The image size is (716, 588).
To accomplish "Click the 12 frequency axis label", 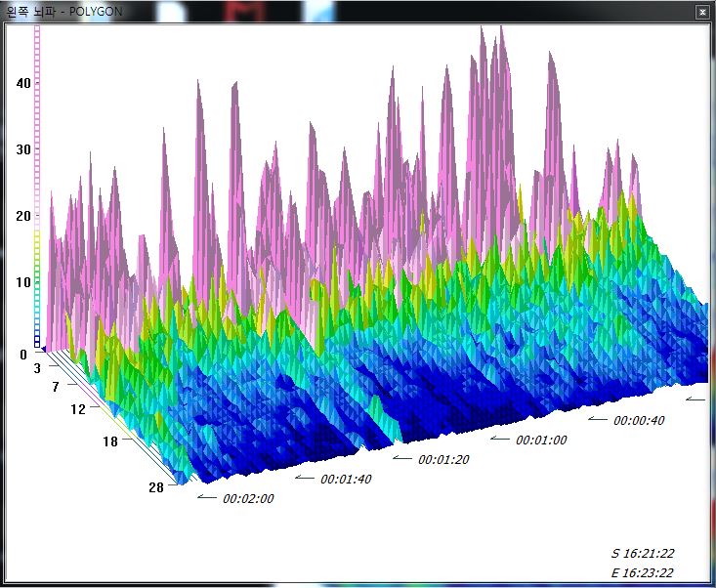I will click(79, 409).
